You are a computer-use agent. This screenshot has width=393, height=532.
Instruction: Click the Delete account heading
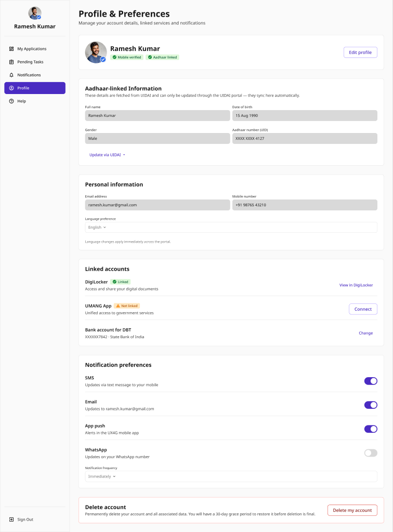click(x=106, y=507)
